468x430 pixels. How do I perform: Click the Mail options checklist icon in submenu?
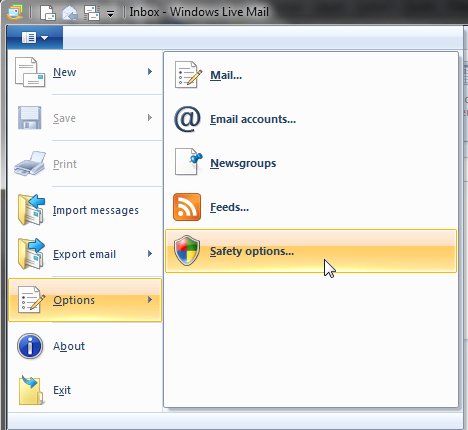(x=188, y=75)
